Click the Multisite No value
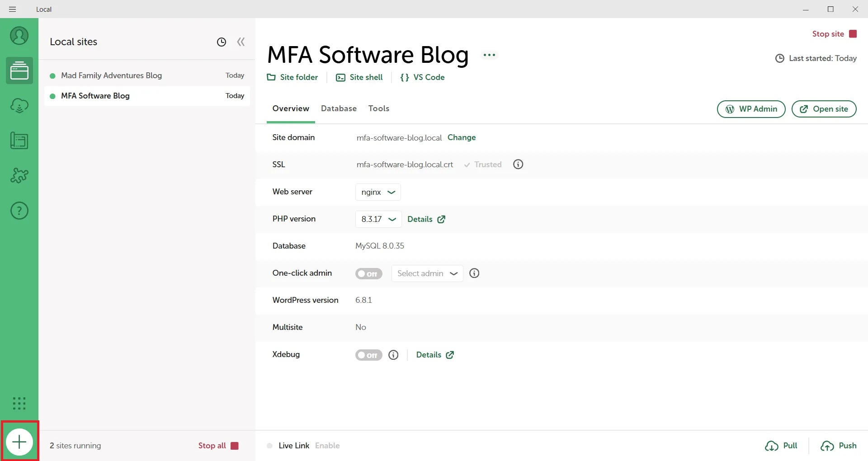Image resolution: width=868 pixels, height=461 pixels. [x=361, y=327]
